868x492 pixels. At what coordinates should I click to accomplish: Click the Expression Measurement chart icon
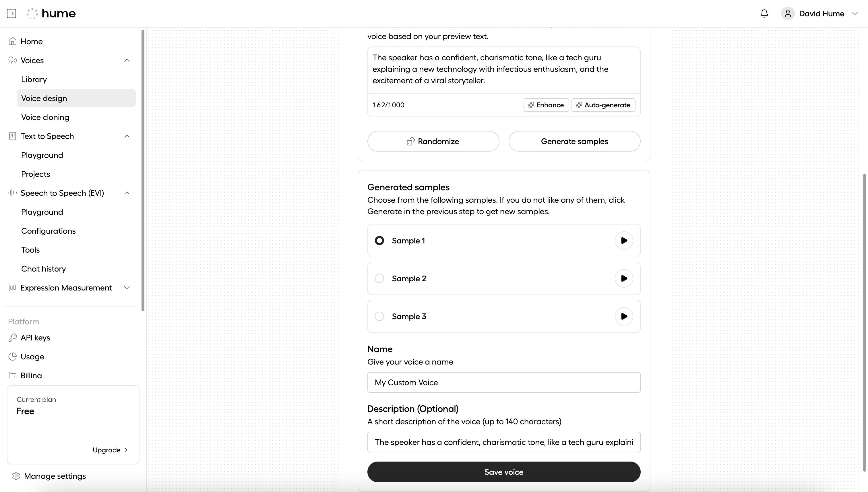click(x=12, y=288)
